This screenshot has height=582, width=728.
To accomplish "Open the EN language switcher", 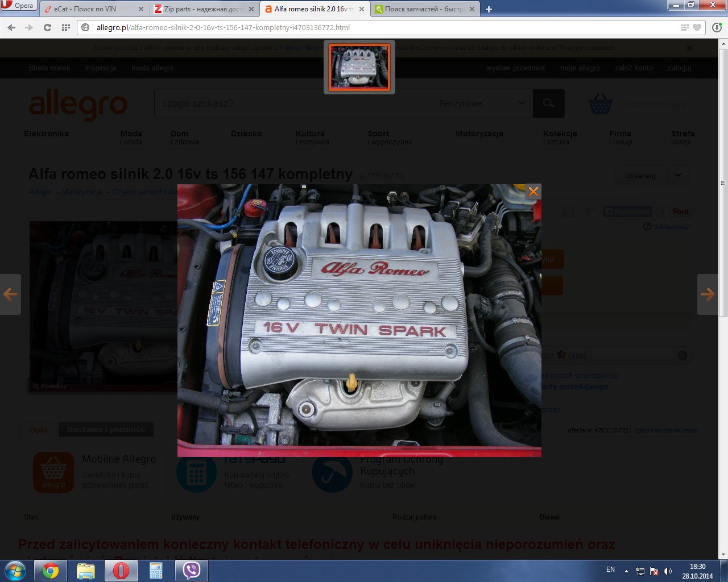I will [610, 569].
